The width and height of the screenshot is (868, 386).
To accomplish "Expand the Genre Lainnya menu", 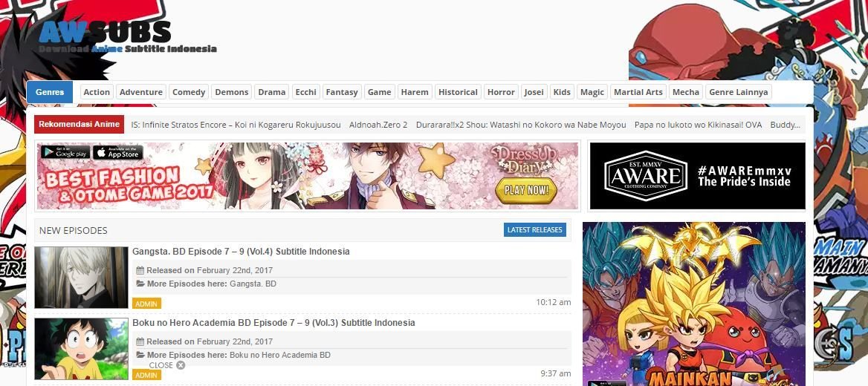I will coord(739,92).
